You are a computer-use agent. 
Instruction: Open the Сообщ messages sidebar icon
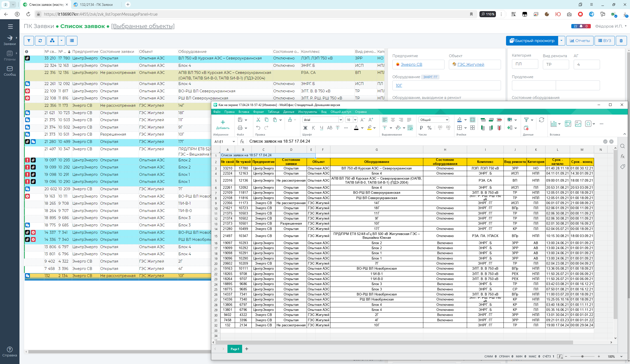coord(10,71)
